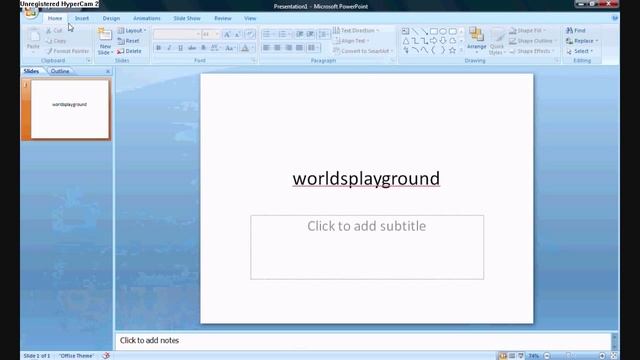Justify the text
Image resolution: width=640 pixels, height=360 pixels.
pos(299,48)
